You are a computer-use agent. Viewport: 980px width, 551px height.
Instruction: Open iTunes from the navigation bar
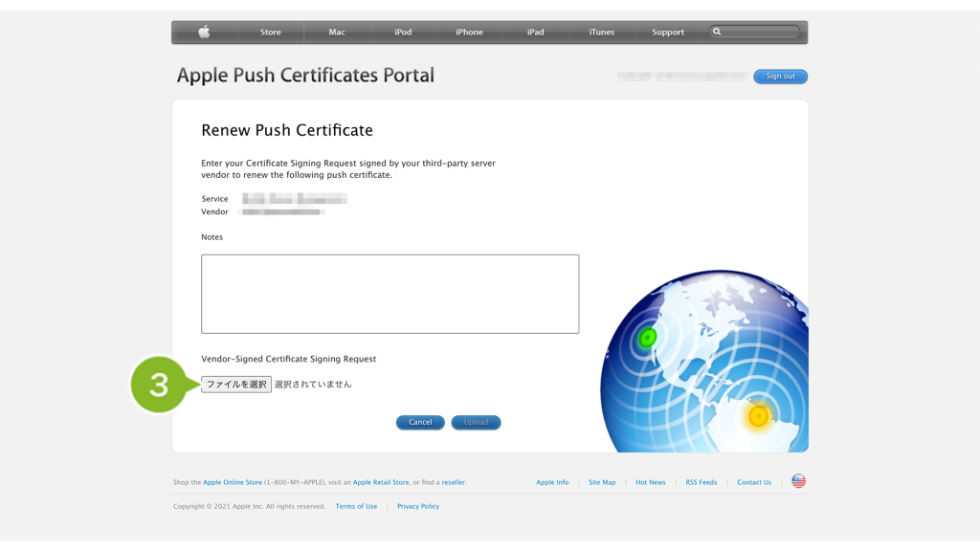point(601,33)
